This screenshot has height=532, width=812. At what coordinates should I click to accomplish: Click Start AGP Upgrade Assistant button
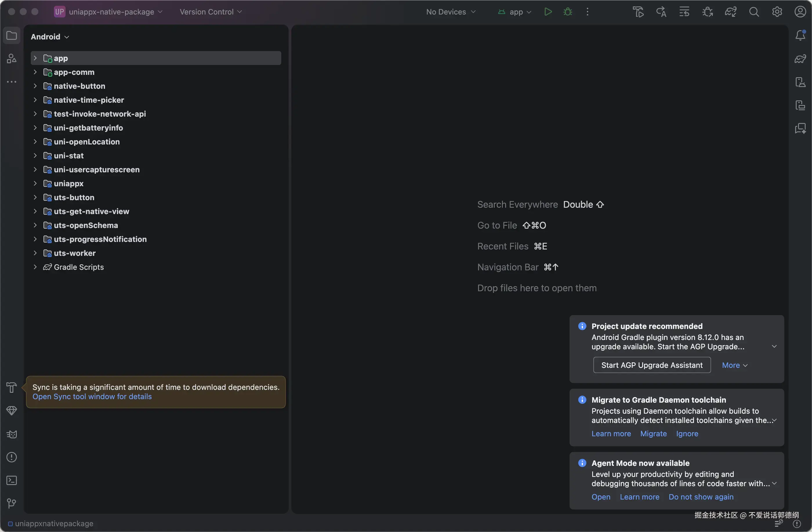pyautogui.click(x=652, y=365)
